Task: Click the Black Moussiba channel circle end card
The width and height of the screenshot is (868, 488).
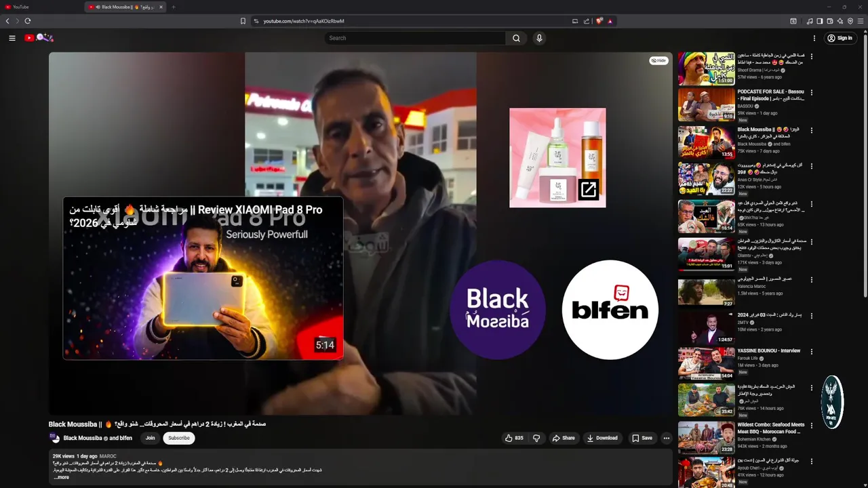Action: [498, 309]
